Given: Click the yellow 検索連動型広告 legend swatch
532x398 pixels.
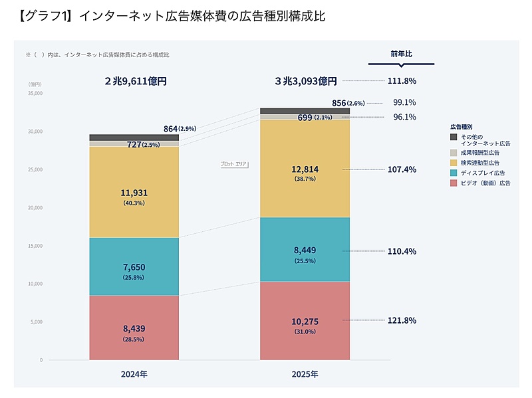Looking at the screenshot, I should 454,163.
